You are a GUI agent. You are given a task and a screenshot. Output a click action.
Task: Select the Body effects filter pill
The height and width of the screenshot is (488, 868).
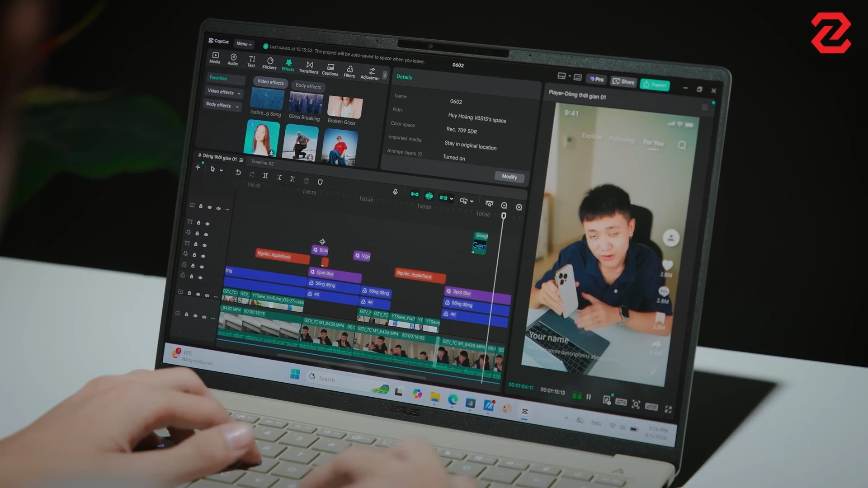pos(308,86)
